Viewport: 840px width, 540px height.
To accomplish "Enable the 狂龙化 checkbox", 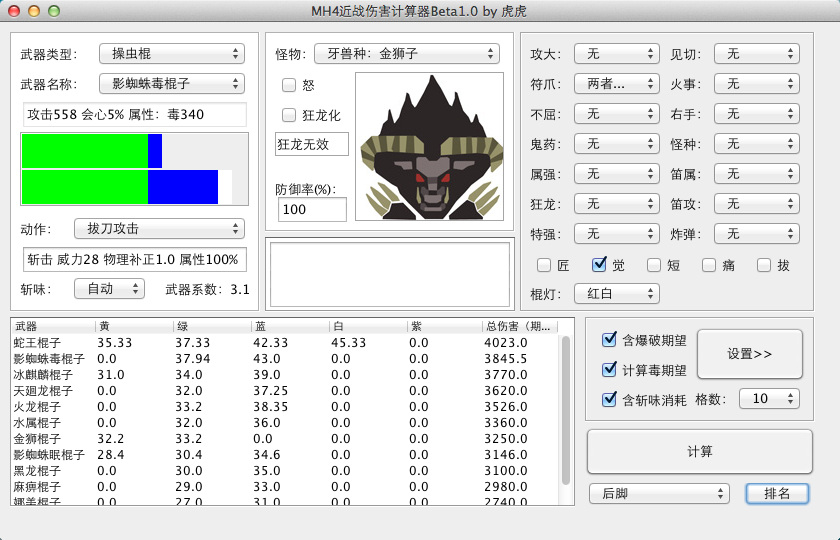I will pos(289,115).
